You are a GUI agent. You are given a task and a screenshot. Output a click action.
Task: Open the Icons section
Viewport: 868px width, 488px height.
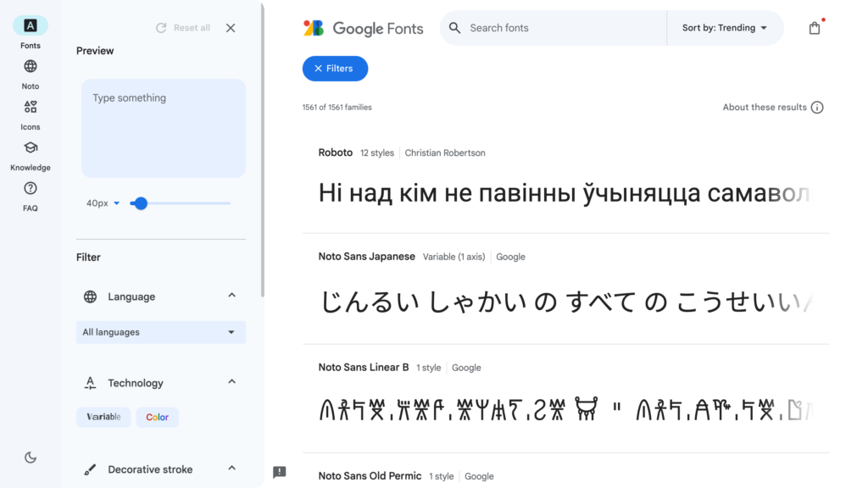[x=30, y=114]
